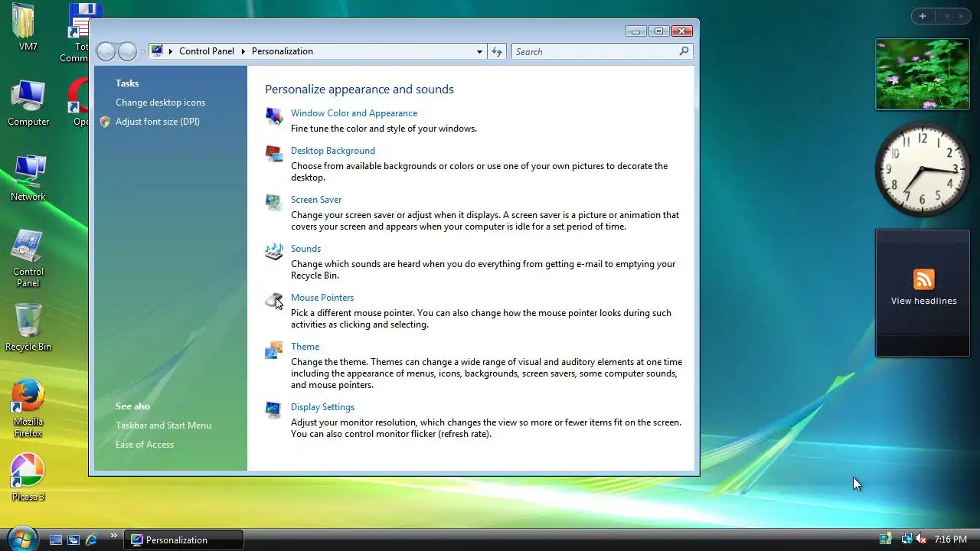
Task: Switch to Personalization taskbar button
Action: point(184,540)
